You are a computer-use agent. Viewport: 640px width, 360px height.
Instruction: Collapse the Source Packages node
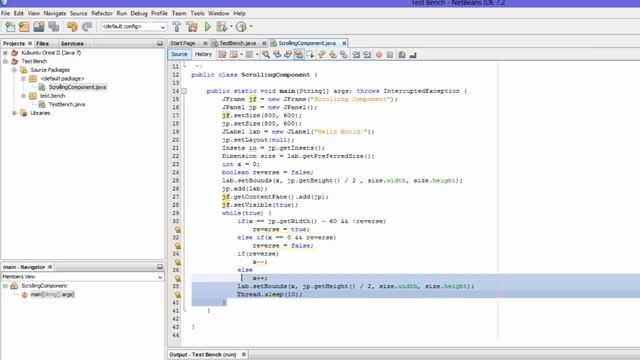coord(14,70)
